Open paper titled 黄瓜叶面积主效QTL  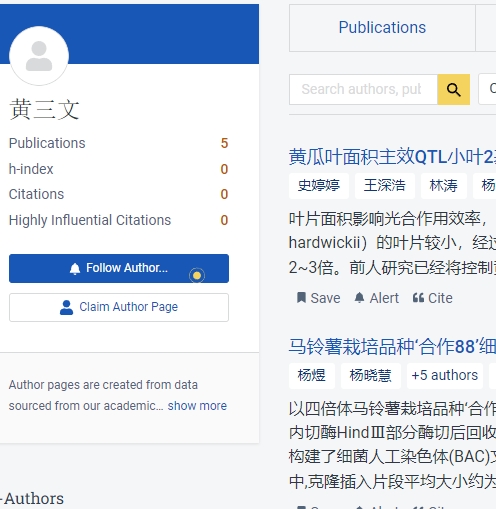point(392,157)
